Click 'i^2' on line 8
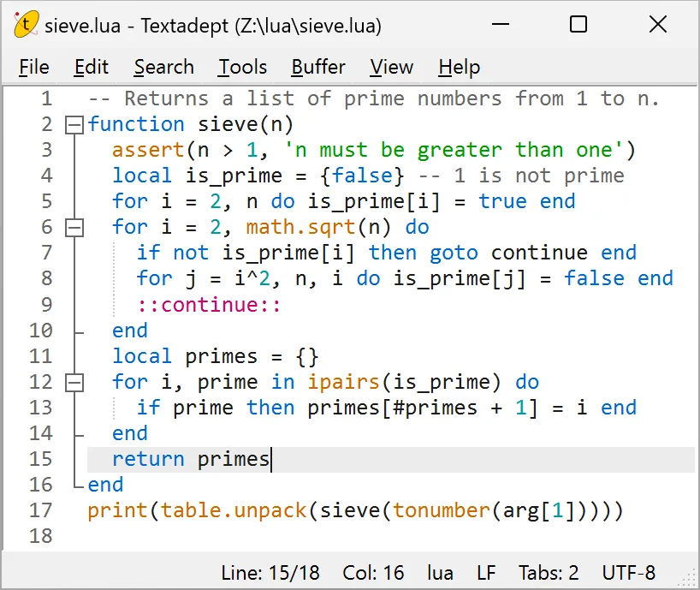700x590 pixels. [252, 279]
